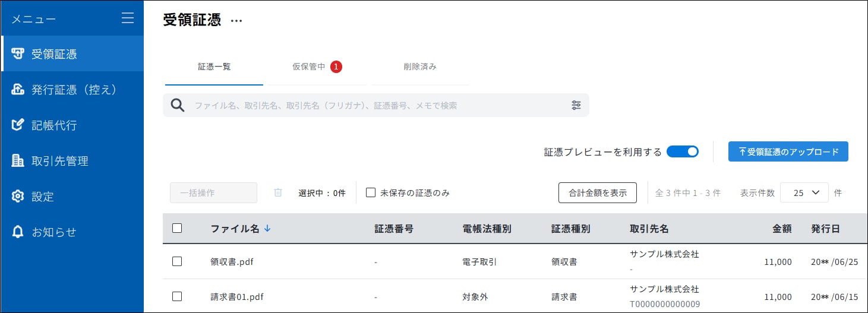The height and width of the screenshot is (313, 868).
Task: Focus the file name search field
Action: pyautogui.click(x=376, y=105)
